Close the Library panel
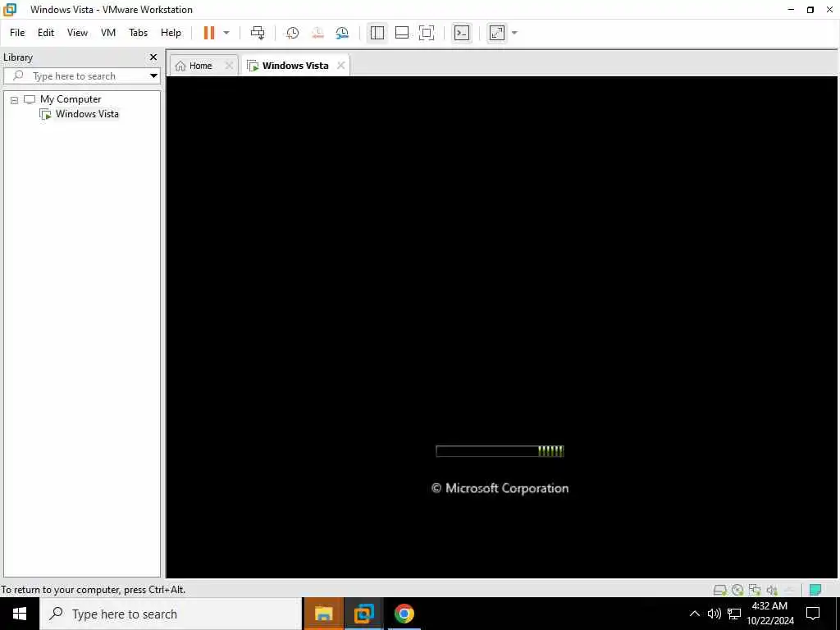This screenshot has height=630, width=840. coord(153,57)
